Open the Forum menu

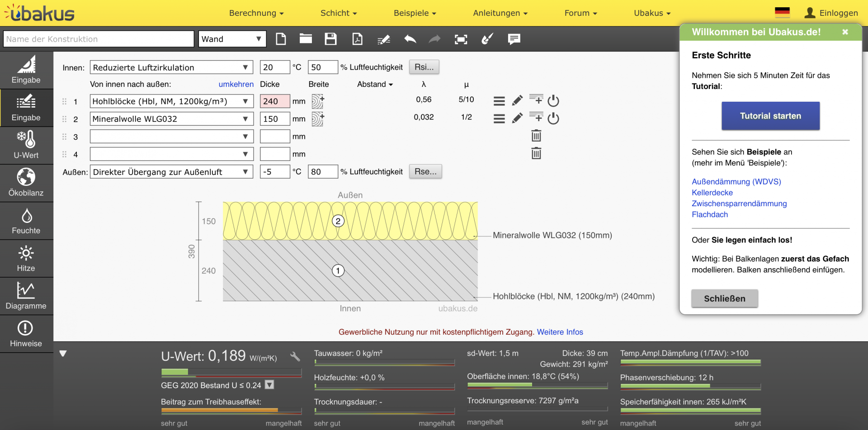click(581, 13)
